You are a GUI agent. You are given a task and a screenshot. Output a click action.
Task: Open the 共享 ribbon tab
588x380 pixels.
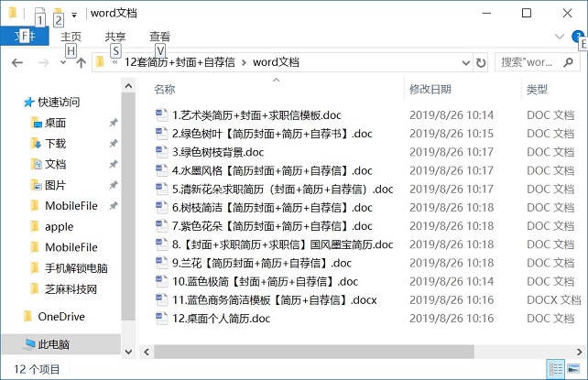tap(115, 37)
